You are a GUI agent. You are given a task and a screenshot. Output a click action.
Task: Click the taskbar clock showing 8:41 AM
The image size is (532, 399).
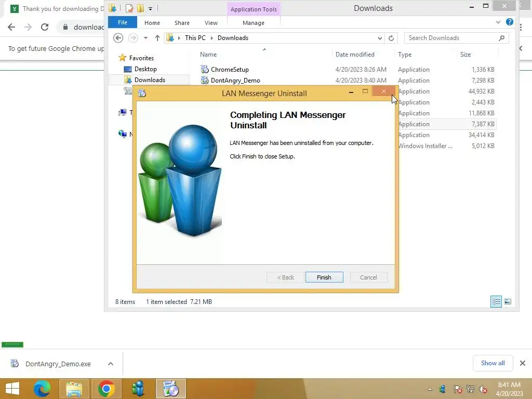point(509,389)
